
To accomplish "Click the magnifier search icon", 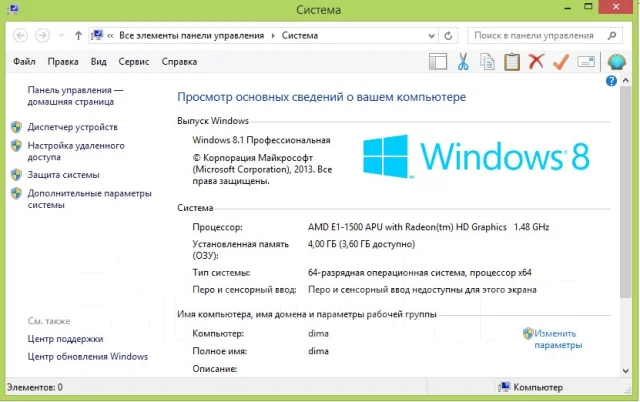I will pyautogui.click(x=612, y=36).
